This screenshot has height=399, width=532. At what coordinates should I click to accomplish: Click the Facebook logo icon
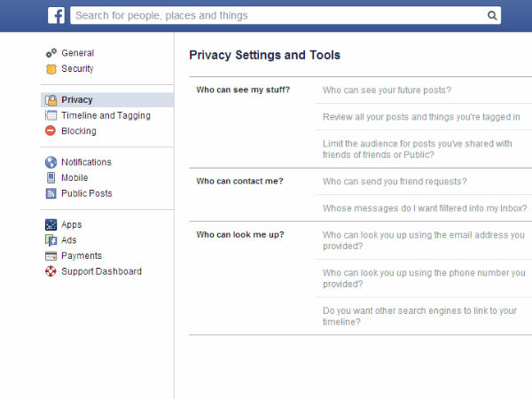(x=55, y=15)
